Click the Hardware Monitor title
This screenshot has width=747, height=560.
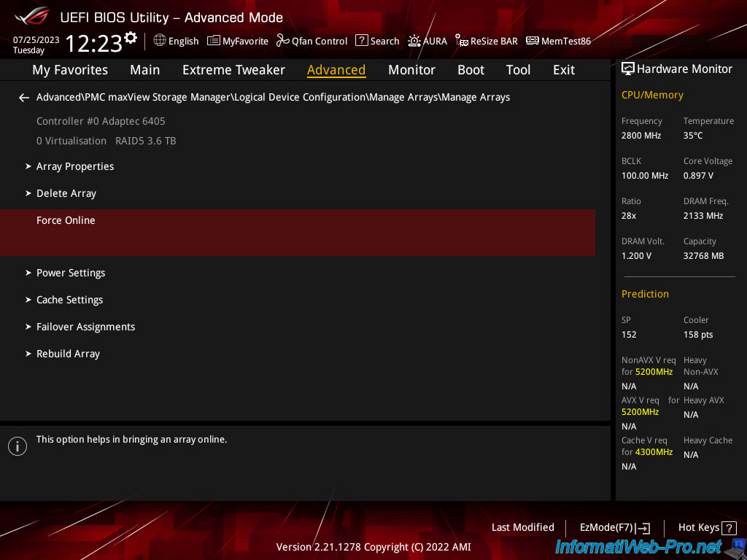(684, 69)
